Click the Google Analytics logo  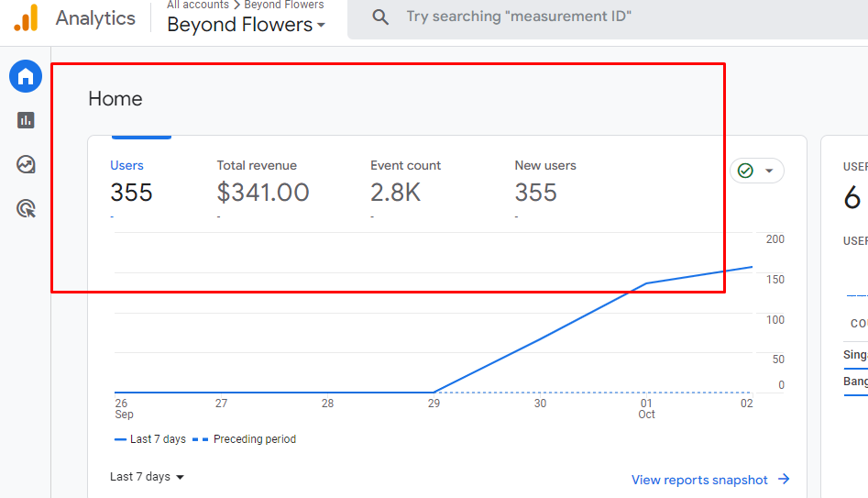click(26, 17)
